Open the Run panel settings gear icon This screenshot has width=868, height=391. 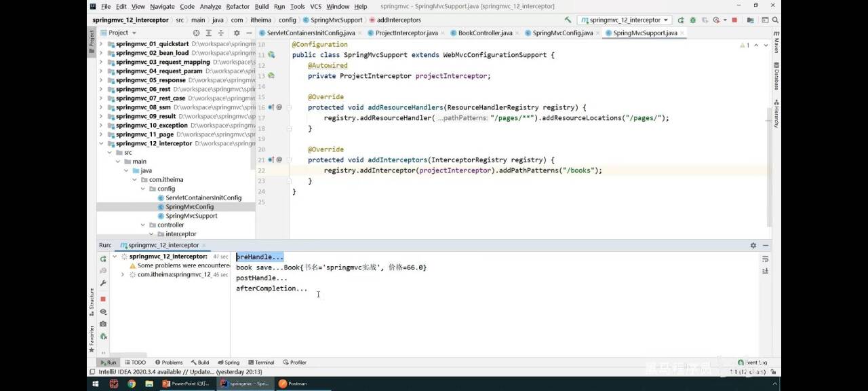[753, 245]
